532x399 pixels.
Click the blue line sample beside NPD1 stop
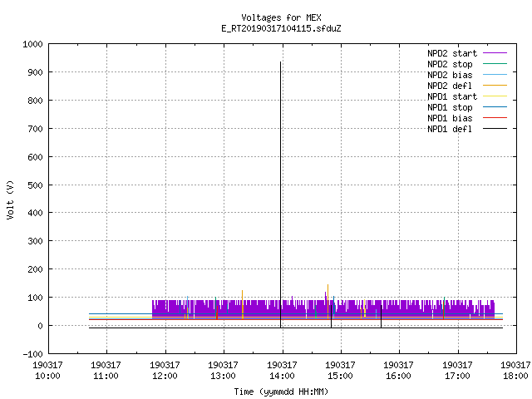pos(495,107)
